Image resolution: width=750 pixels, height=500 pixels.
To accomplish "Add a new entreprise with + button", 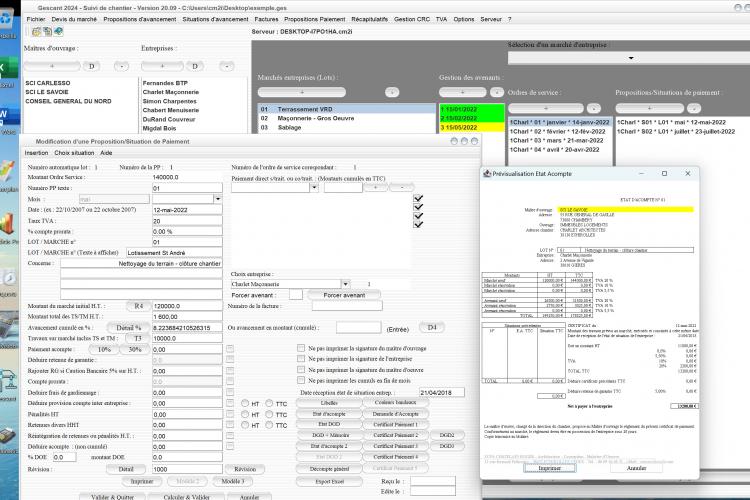I will [x=162, y=66].
